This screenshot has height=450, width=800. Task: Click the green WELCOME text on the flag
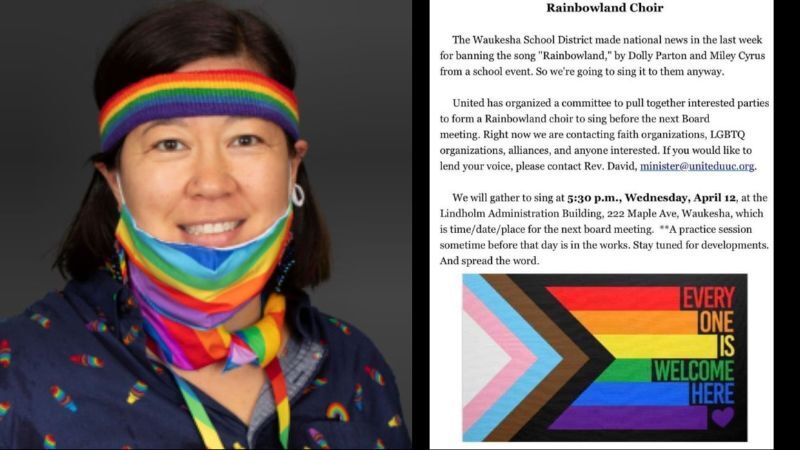click(x=694, y=370)
